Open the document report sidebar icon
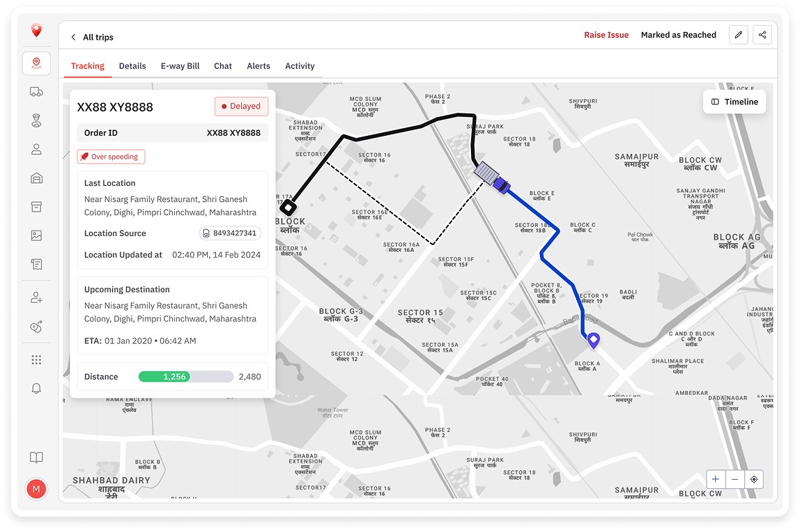Screen dimensions: 800x532 point(36,264)
